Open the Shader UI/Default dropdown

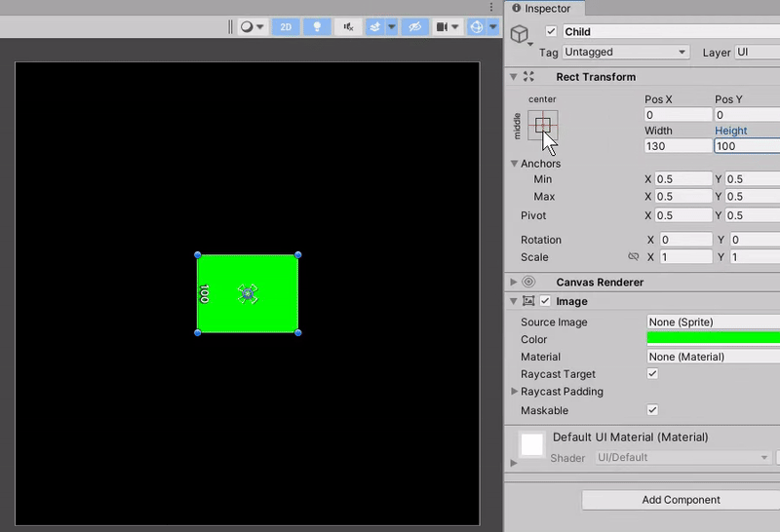pos(683,457)
